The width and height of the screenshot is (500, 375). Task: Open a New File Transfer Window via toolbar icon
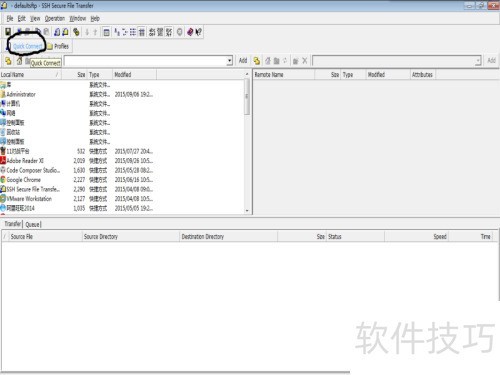(65, 32)
